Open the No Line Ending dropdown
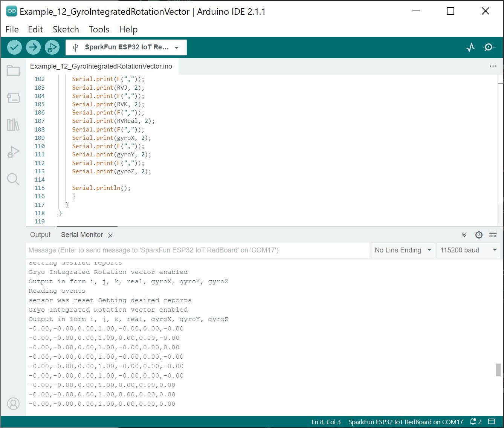 pos(403,250)
